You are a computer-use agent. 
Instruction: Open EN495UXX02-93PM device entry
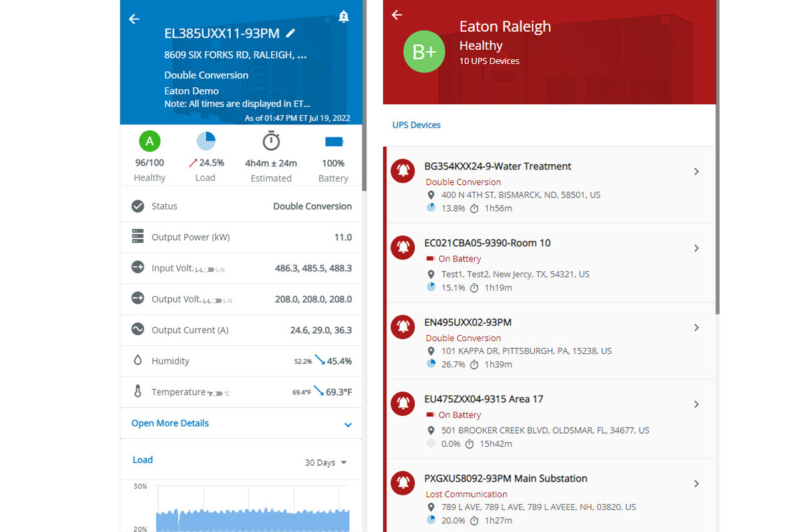click(x=467, y=323)
